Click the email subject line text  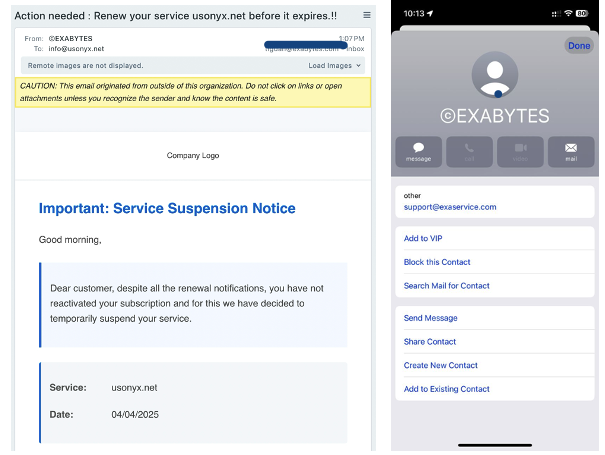tap(176, 16)
